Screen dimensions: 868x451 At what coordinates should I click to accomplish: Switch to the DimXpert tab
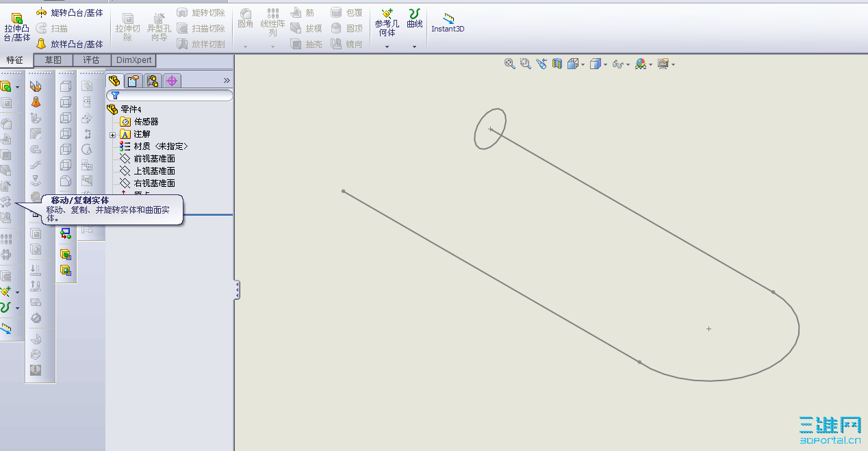(x=133, y=60)
